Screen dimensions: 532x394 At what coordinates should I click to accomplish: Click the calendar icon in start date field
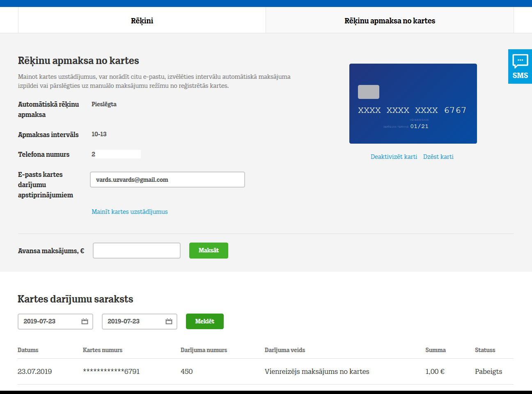click(x=85, y=321)
